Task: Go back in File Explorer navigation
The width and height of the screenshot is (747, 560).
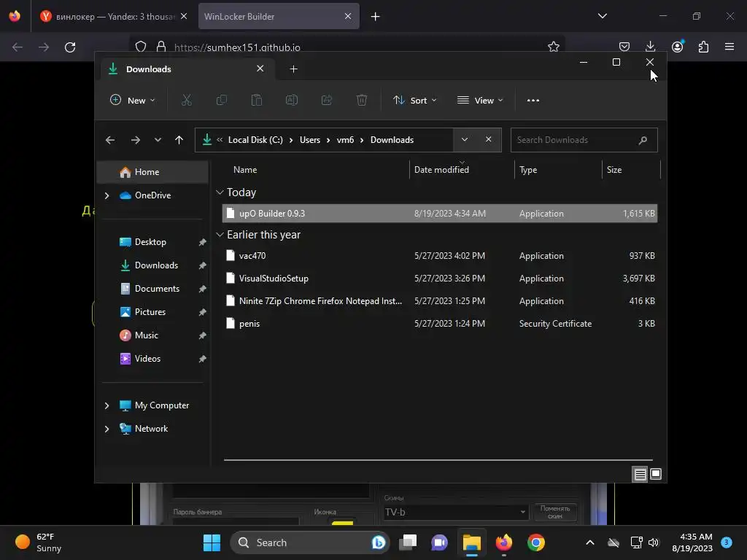Action: [110, 140]
